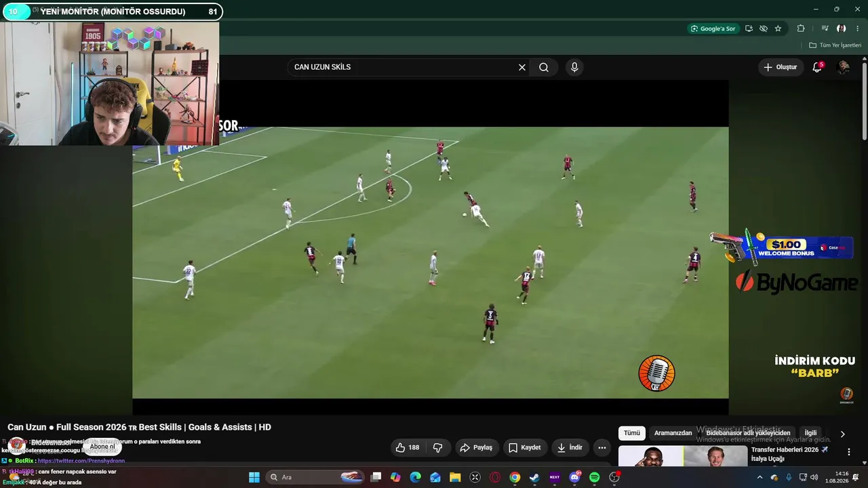Switch to Google Chrome on the taskbar
The width and height of the screenshot is (868, 488).
(x=515, y=477)
